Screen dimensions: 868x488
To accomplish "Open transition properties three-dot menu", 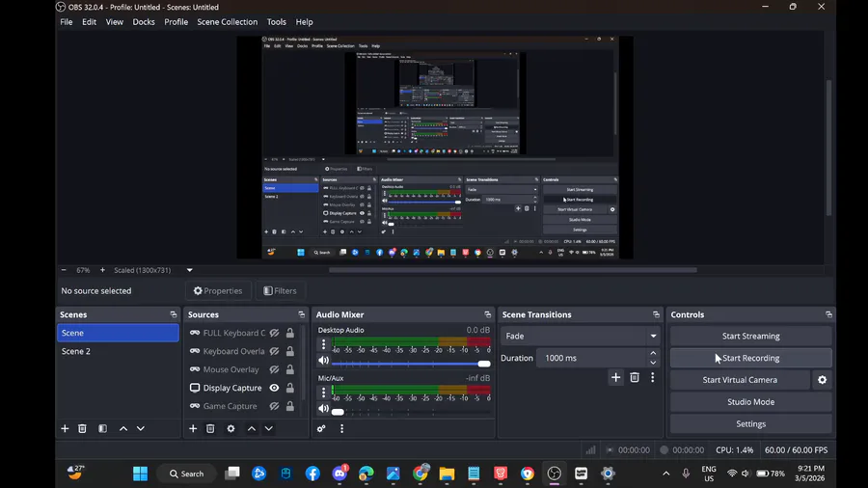I will pyautogui.click(x=653, y=377).
